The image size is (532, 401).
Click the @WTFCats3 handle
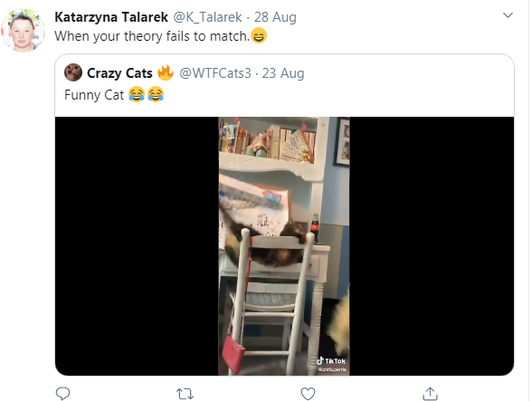[215, 73]
